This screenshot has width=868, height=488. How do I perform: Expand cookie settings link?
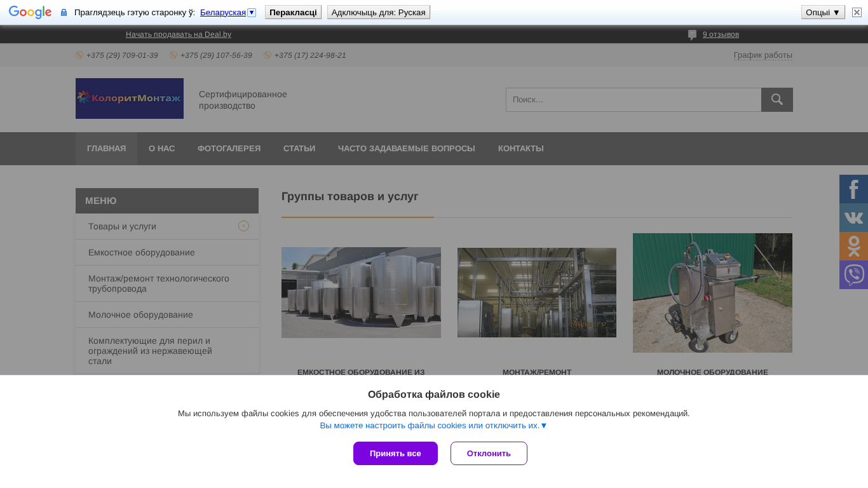pos(433,426)
